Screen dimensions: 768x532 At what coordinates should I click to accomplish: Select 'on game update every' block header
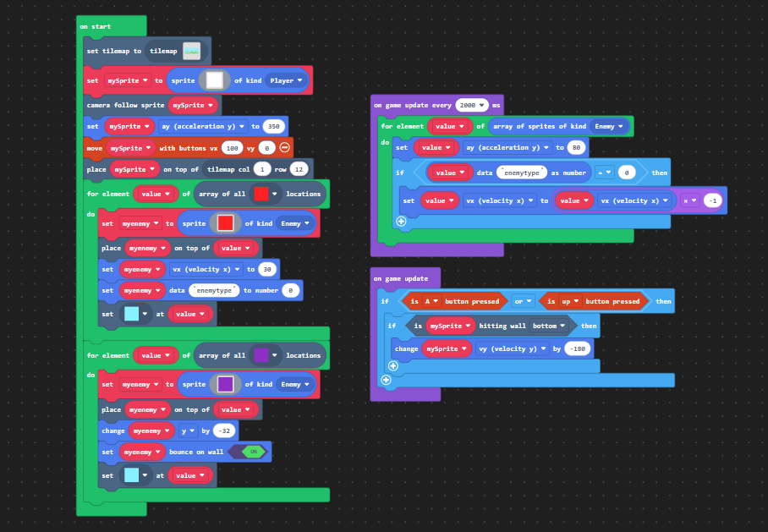pyautogui.click(x=413, y=106)
